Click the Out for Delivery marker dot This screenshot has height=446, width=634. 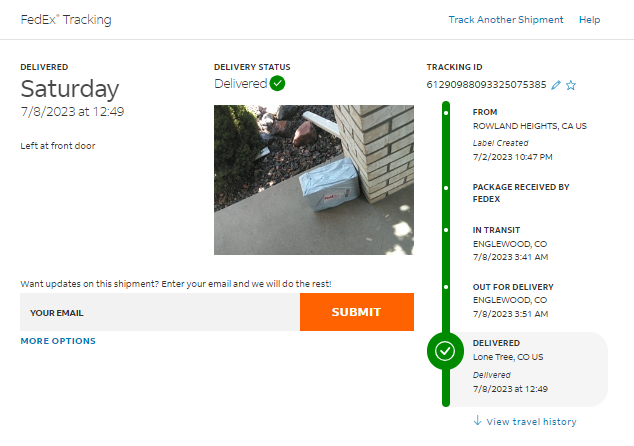coord(446,287)
